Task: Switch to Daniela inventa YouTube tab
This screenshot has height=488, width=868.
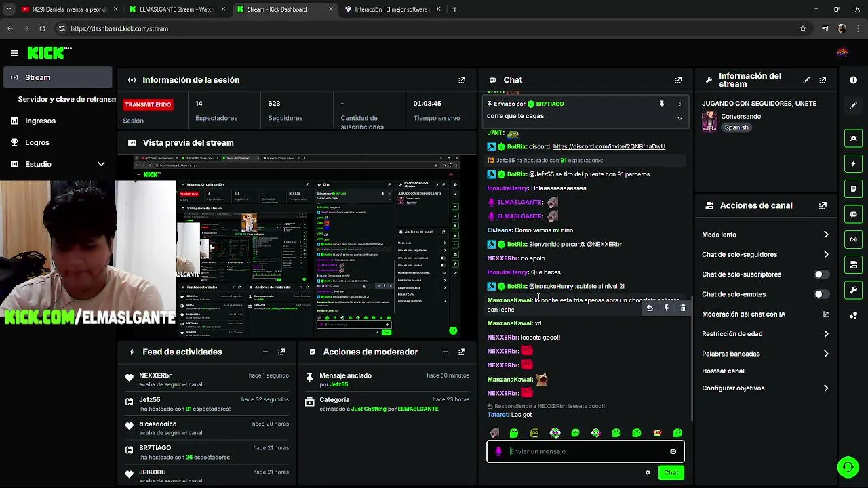Action: click(68, 9)
